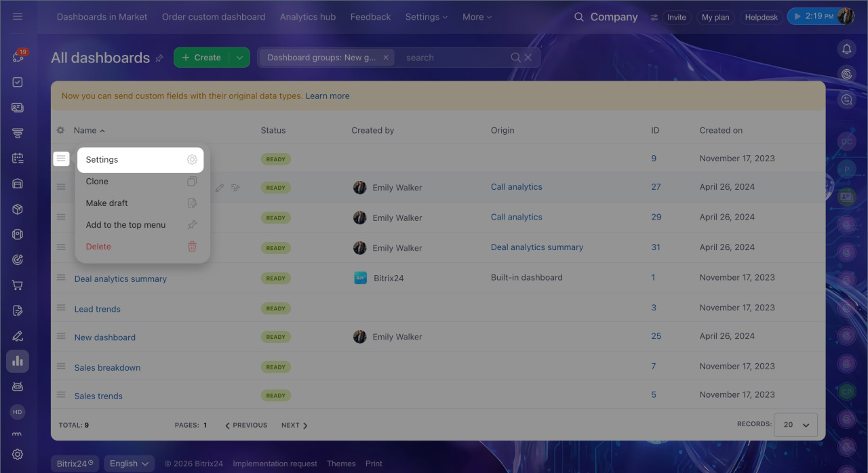Open the Calendar icon in left sidebar
868x473 pixels.
(x=18, y=158)
